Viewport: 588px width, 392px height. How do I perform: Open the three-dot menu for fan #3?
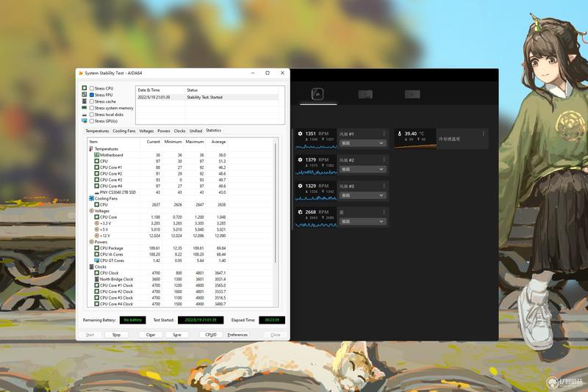[x=384, y=186]
